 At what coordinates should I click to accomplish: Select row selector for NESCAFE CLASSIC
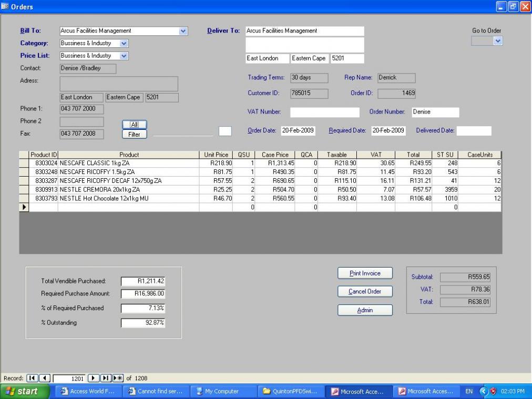coord(24,163)
